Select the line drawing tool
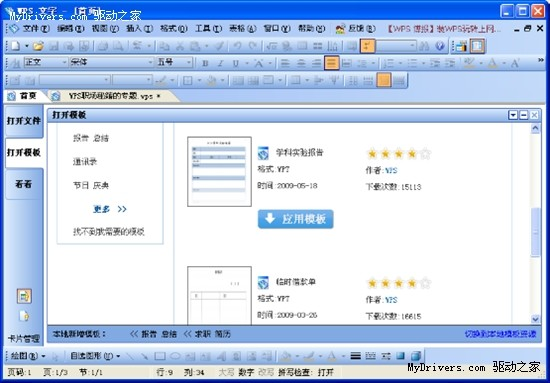This screenshot has height=383, width=550. pos(130,356)
